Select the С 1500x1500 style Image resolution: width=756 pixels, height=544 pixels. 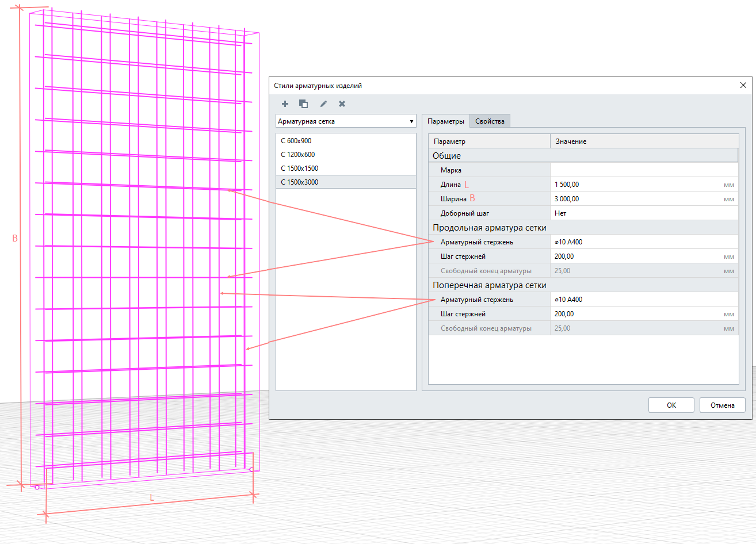[346, 168]
